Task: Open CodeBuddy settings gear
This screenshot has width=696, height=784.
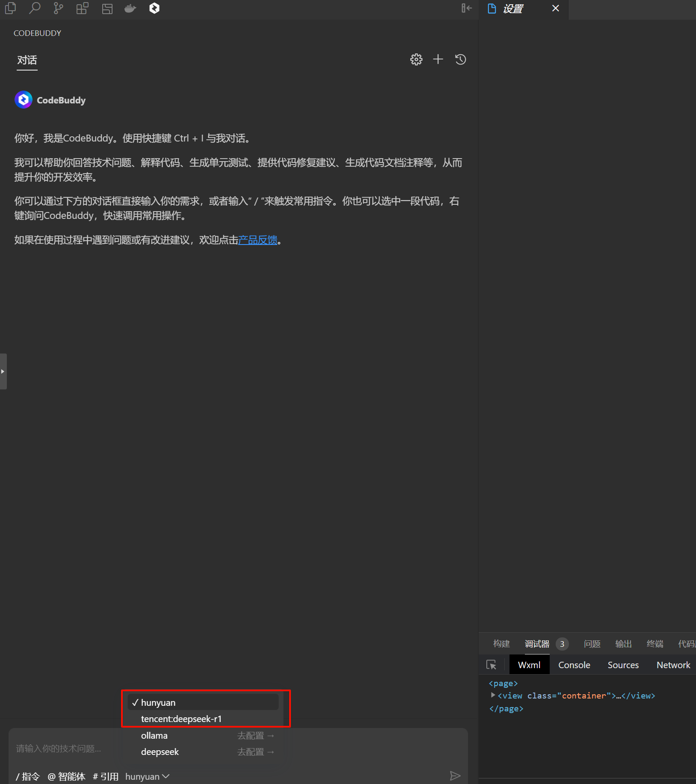Action: click(416, 59)
